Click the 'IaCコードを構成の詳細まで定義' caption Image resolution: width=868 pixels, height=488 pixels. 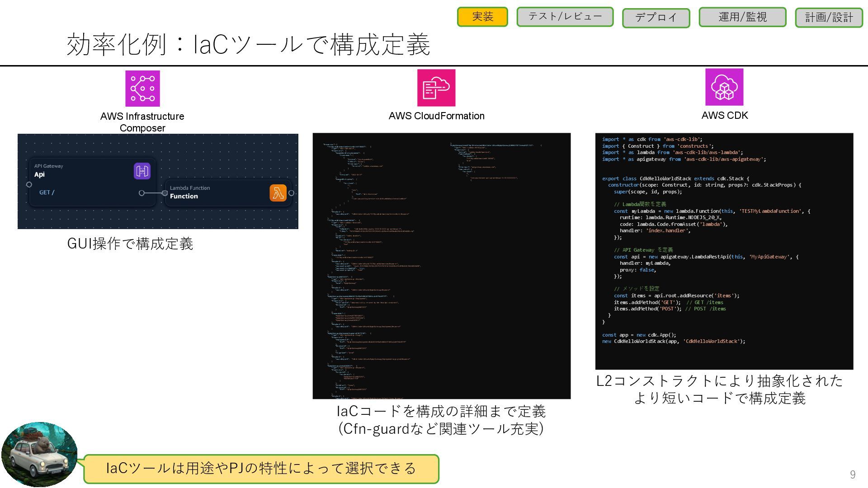point(441,411)
